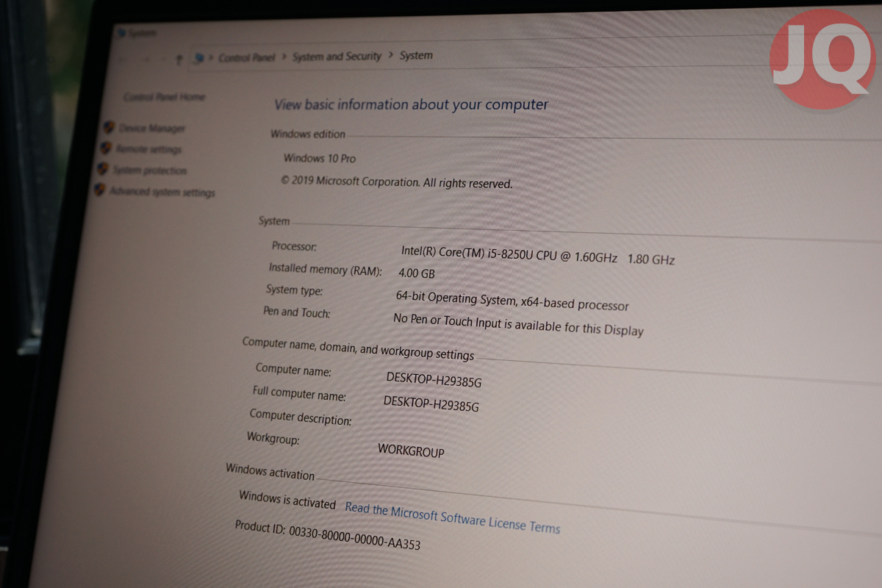
Task: Click the Windows edition section header
Action: point(308,134)
